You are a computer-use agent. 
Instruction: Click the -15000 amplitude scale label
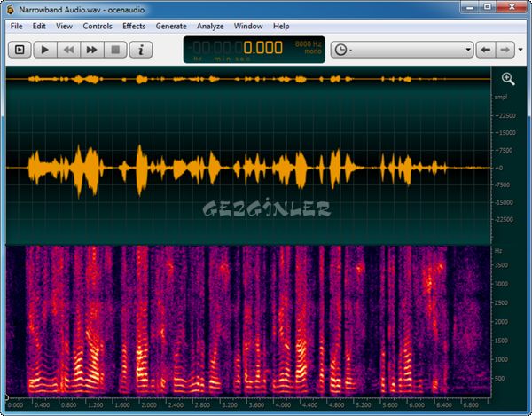505,202
